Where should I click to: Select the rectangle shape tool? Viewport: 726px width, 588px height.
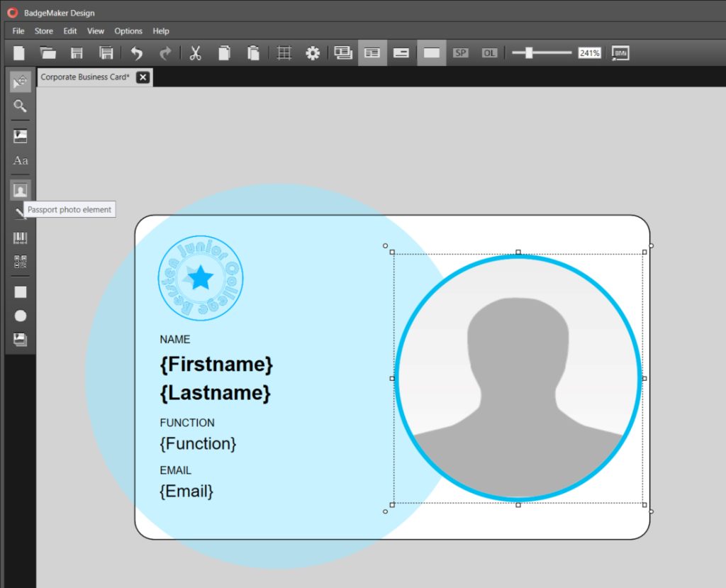(19, 292)
